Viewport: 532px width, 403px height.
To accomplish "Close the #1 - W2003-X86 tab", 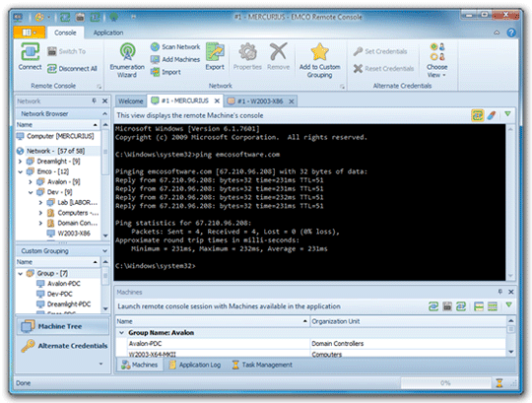I will (291, 101).
